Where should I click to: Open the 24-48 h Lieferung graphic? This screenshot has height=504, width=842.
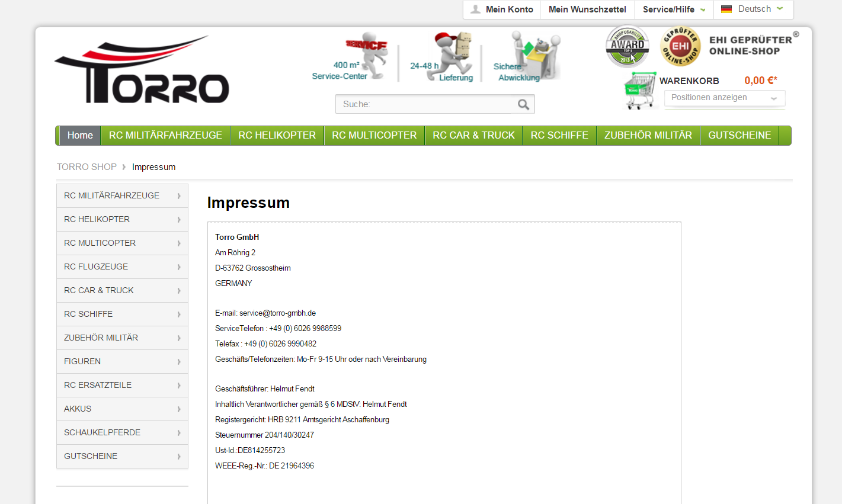(x=442, y=57)
